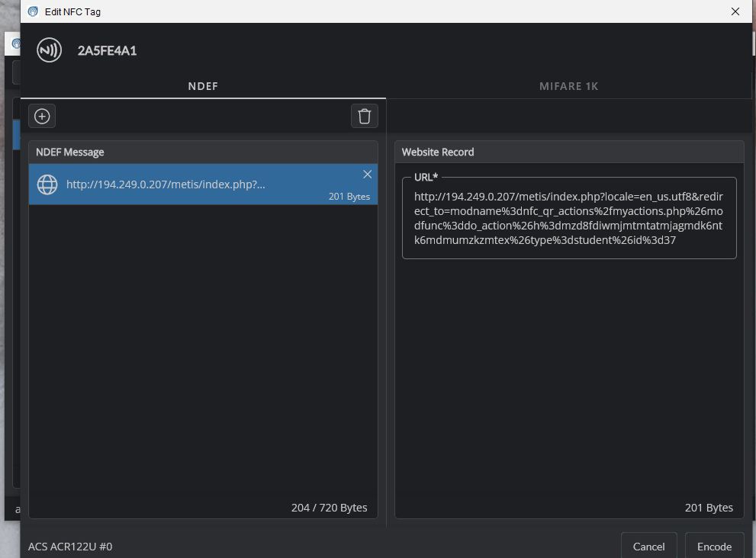Click the NDEF Message panel header
This screenshot has height=558, width=756.
pyautogui.click(x=70, y=152)
